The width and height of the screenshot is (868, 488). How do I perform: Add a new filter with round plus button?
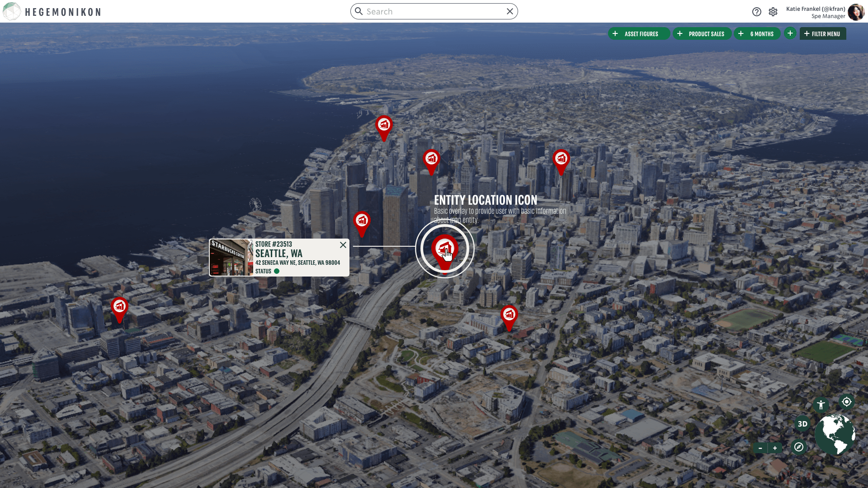pos(790,33)
